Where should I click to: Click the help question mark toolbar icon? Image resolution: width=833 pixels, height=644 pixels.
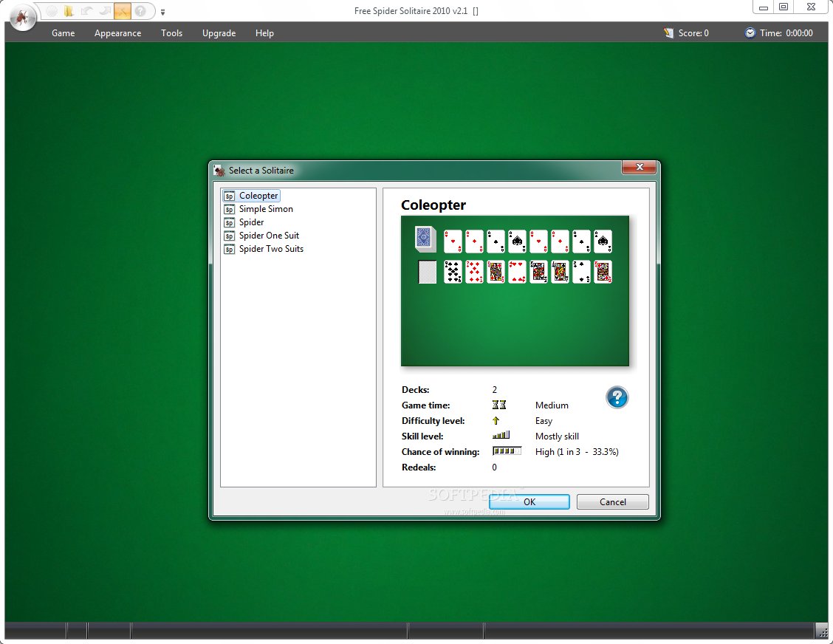coord(140,10)
